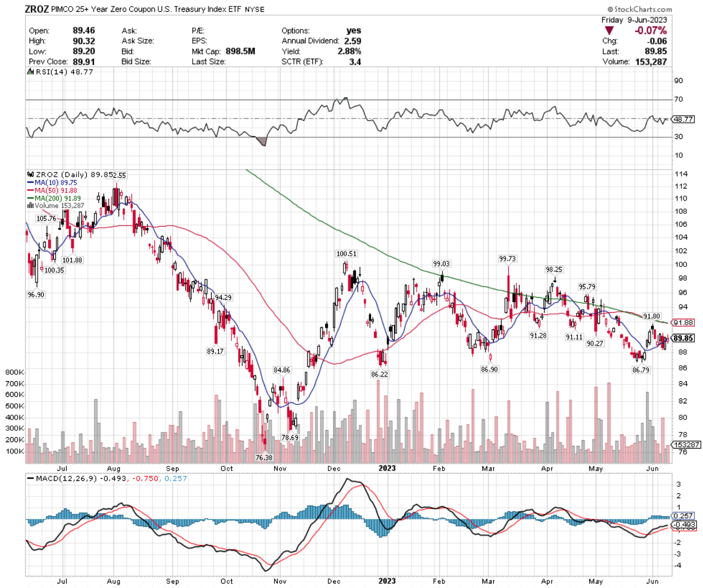Click the Prev Close value 89.91
Screen dimensions: 703x588
pos(84,61)
